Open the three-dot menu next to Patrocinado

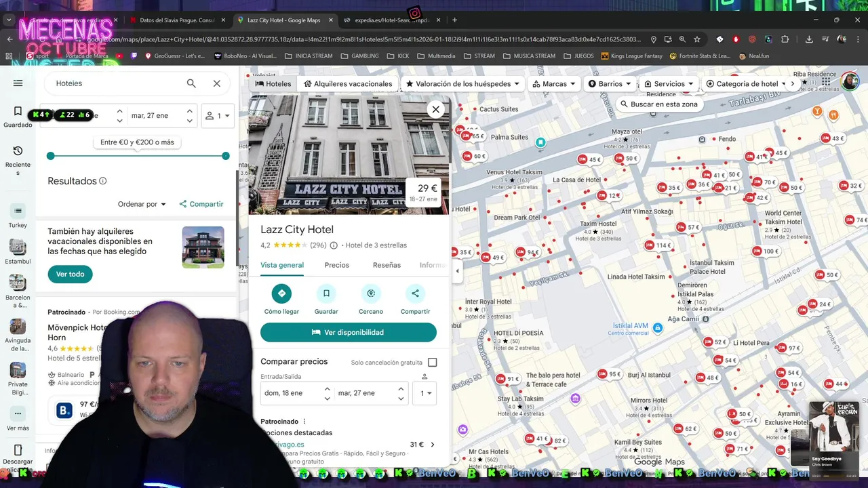(304, 422)
